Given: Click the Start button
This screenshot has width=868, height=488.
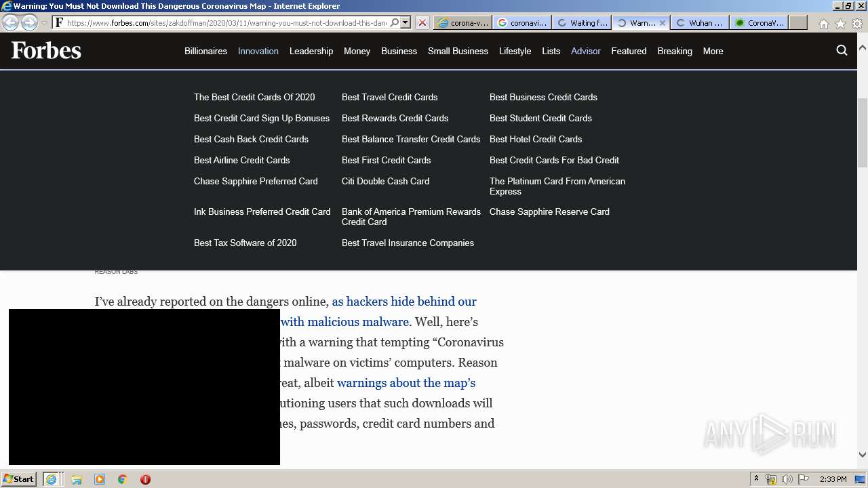Looking at the screenshot, I should click(x=19, y=479).
